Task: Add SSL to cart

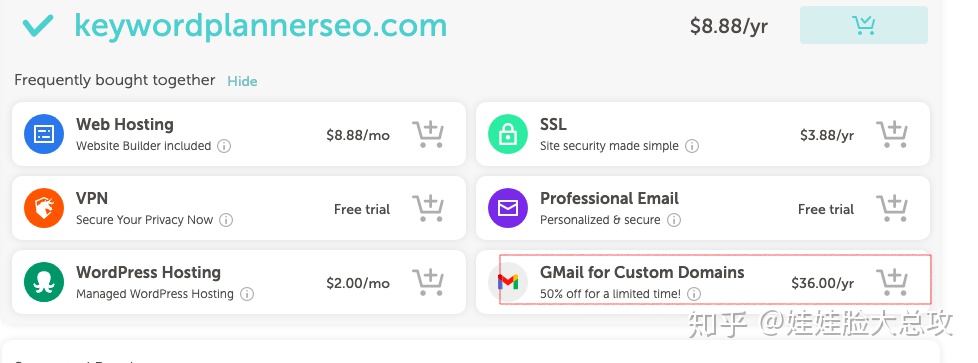Action: point(892,135)
